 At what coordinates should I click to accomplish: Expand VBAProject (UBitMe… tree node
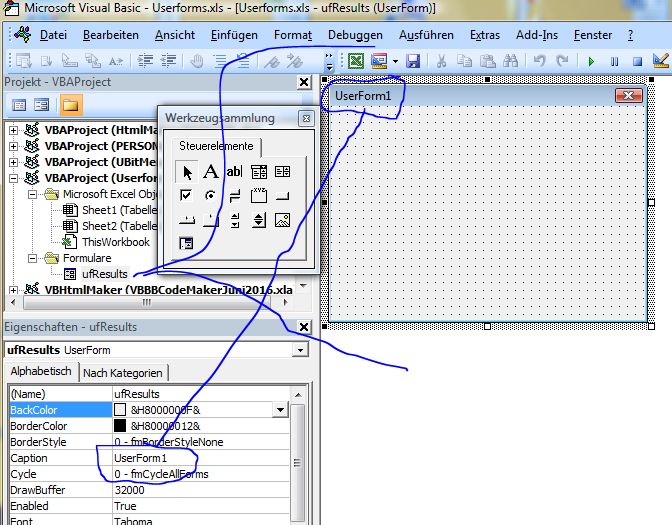coord(13,162)
